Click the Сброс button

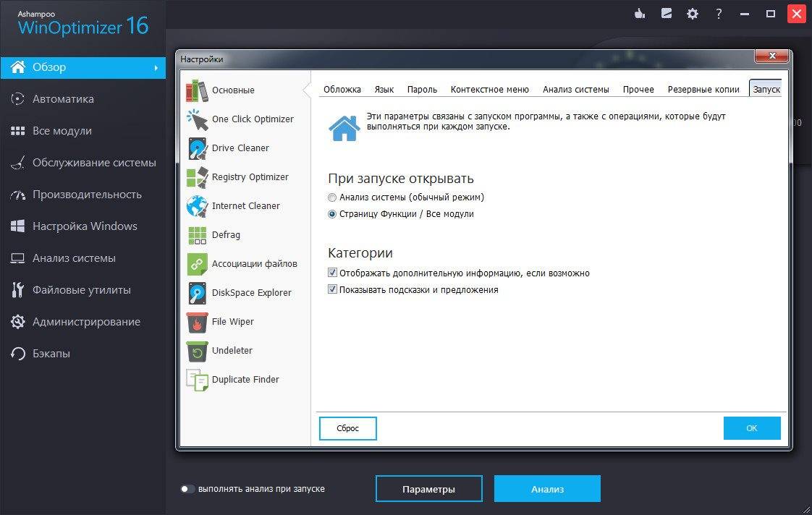click(348, 428)
